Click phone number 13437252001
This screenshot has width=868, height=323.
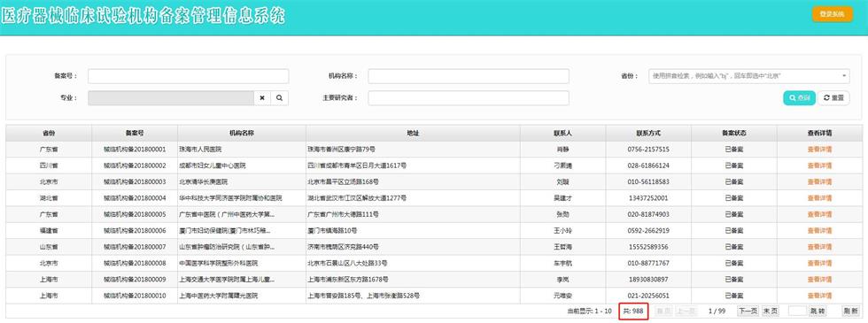coord(648,198)
